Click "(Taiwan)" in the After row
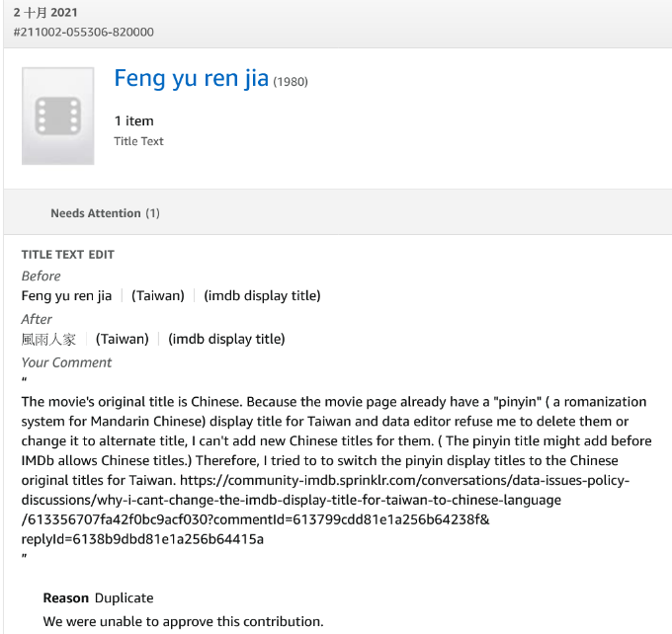The image size is (672, 634). tap(122, 339)
